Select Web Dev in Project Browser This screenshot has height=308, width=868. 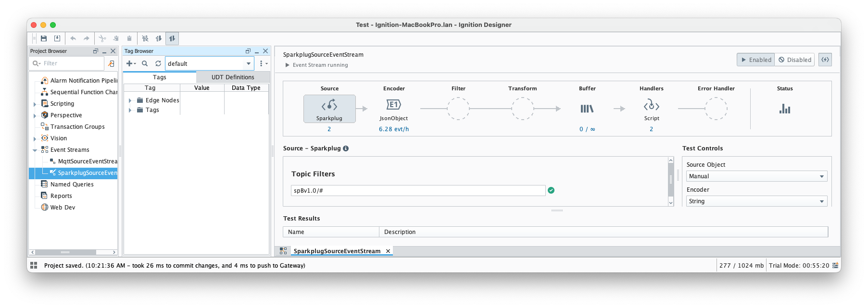click(x=58, y=208)
